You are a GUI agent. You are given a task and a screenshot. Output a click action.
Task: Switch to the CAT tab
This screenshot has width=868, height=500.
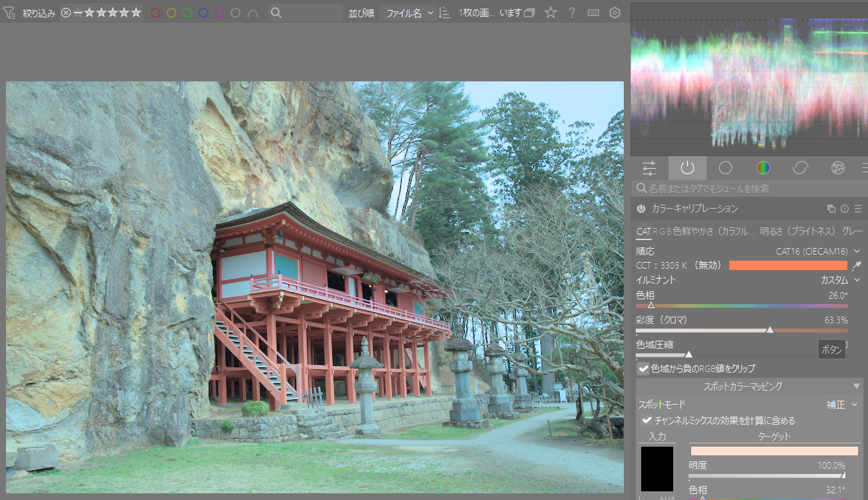pos(643,231)
